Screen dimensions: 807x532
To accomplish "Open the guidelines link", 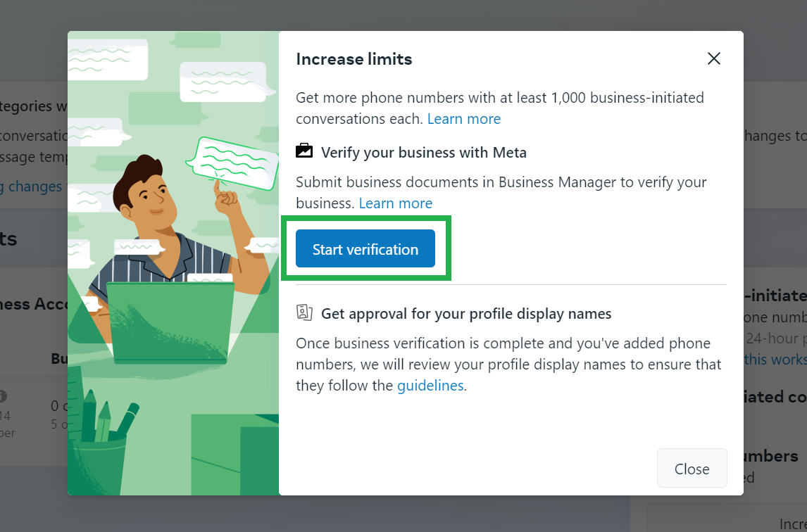I will point(430,386).
